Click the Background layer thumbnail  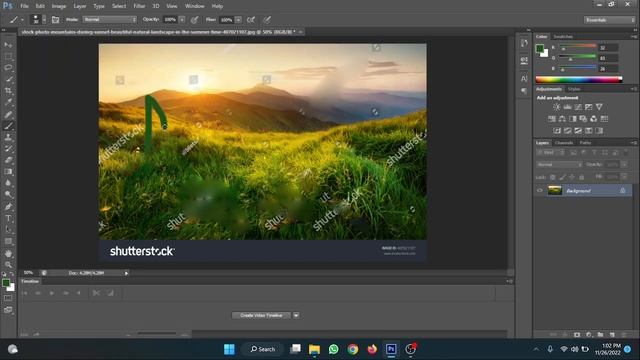(x=555, y=191)
